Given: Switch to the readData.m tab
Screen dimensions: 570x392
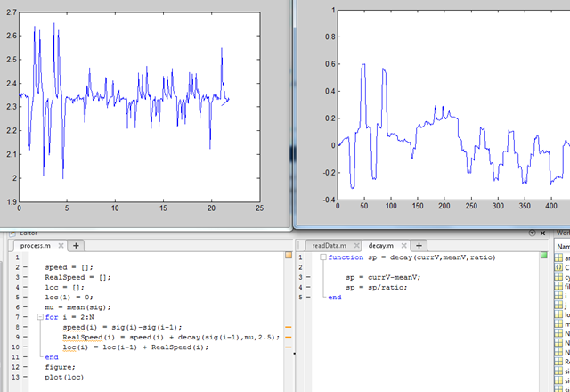Looking at the screenshot, I should tap(329, 246).
